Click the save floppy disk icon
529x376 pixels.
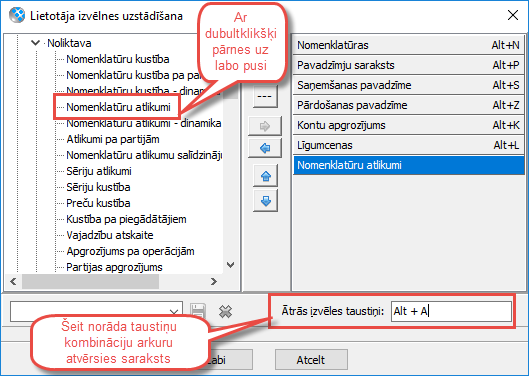[198, 311]
